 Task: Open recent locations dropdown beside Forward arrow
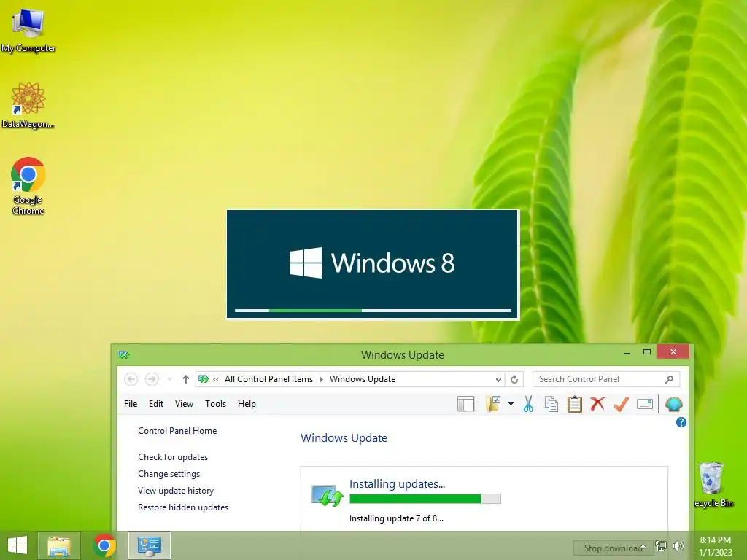pyautogui.click(x=169, y=379)
